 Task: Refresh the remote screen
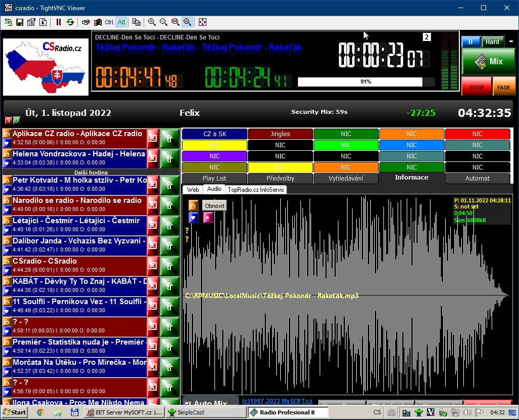pyautogui.click(x=70, y=22)
